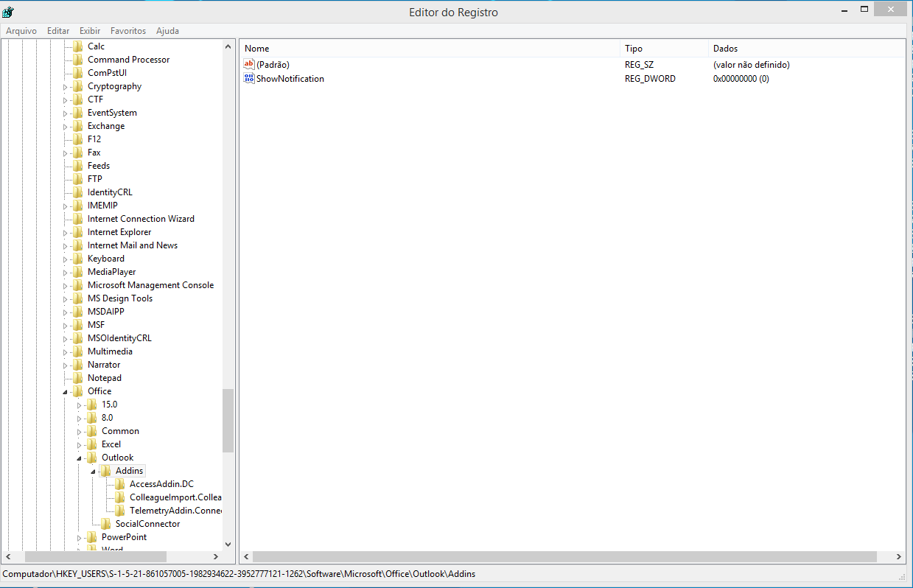Collapse the Addins key
Image resolution: width=913 pixels, height=588 pixels.
click(x=94, y=471)
